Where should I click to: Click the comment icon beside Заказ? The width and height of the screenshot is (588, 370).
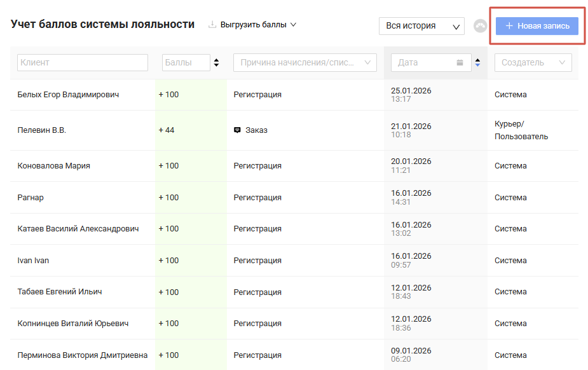[x=237, y=130]
